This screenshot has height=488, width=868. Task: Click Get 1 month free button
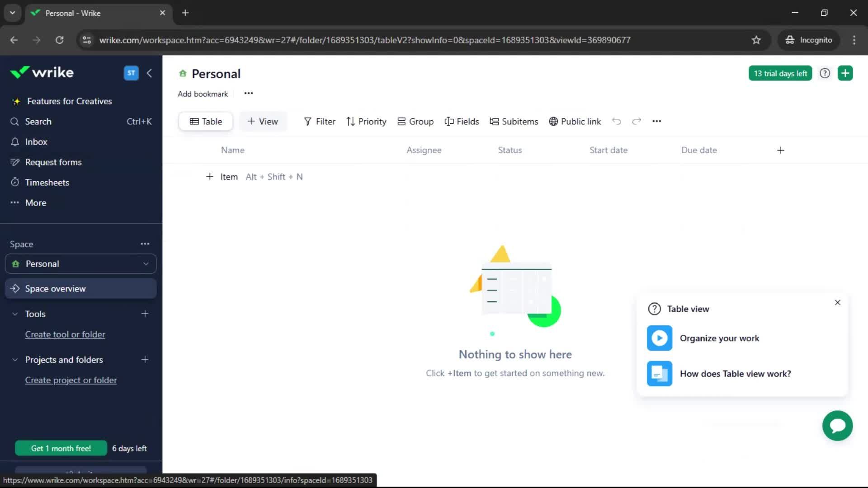tap(61, 448)
